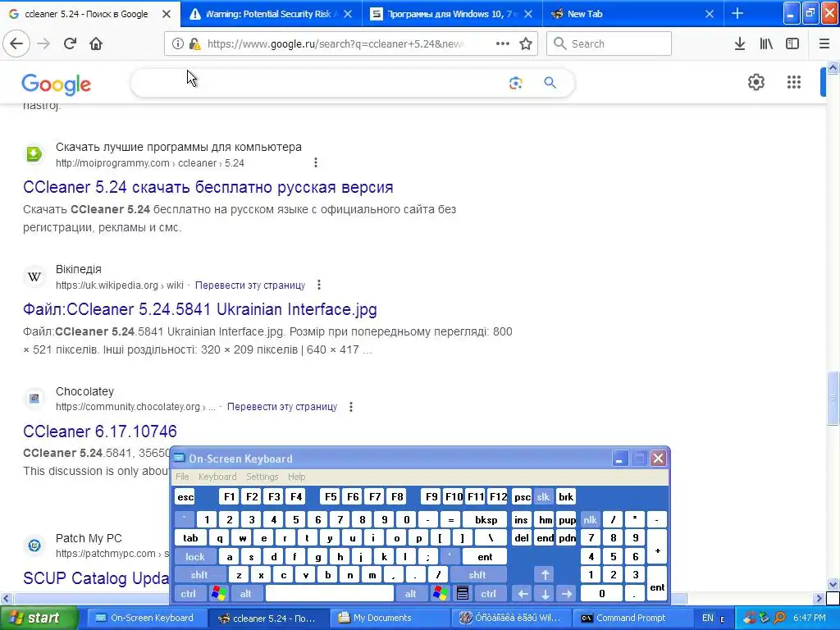The width and height of the screenshot is (840, 630).
Task: Translate the Chocolatey result page
Action: click(x=282, y=407)
